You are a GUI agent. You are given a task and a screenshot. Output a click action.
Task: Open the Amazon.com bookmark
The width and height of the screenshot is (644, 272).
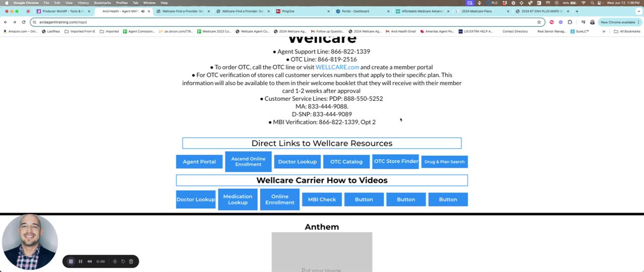[x=20, y=31]
